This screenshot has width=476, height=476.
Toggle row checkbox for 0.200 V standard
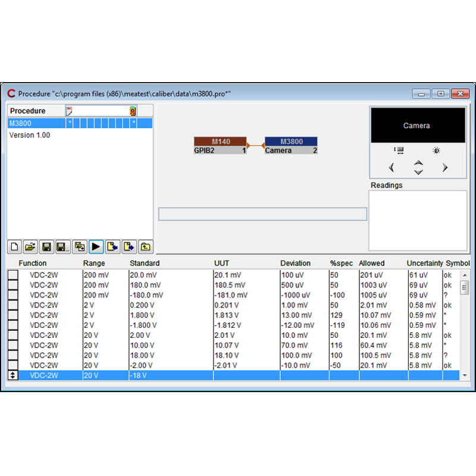tap(12, 305)
